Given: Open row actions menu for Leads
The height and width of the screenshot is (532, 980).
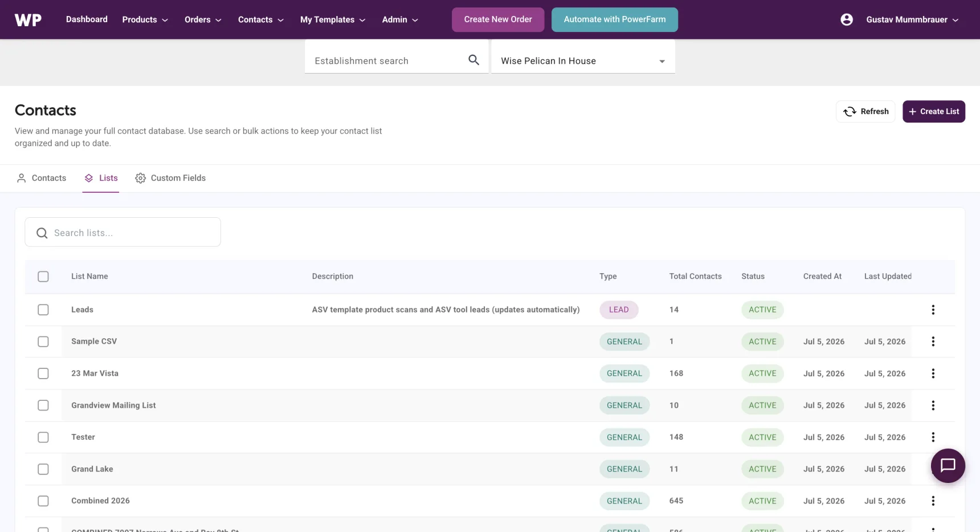Looking at the screenshot, I should [x=933, y=310].
